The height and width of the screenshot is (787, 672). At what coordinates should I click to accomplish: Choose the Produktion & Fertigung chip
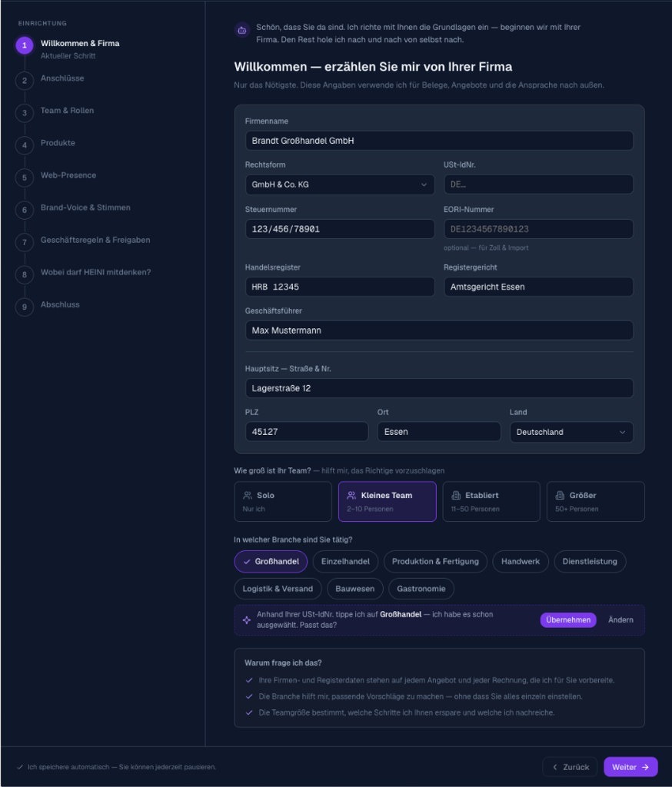coord(435,561)
